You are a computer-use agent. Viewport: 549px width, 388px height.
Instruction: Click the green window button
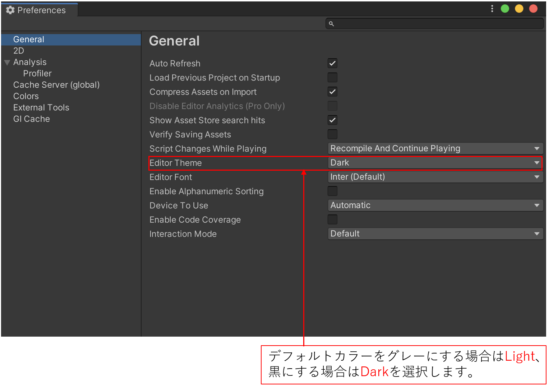(505, 9)
